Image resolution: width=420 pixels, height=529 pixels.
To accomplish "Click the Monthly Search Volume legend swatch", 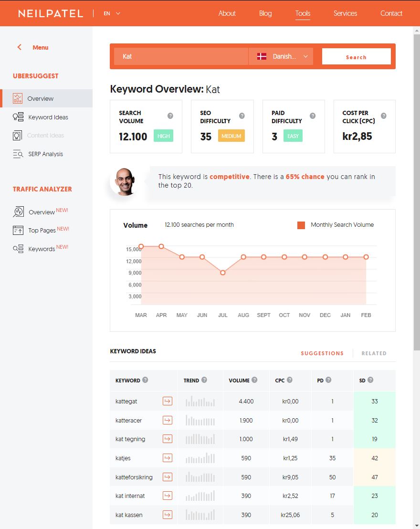I will coord(301,225).
